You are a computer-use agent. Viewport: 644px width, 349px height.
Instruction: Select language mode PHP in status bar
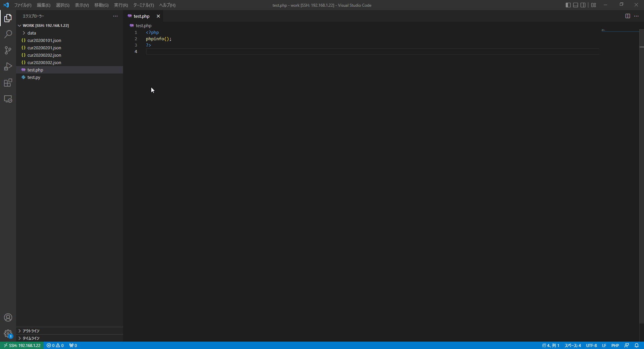click(x=615, y=345)
